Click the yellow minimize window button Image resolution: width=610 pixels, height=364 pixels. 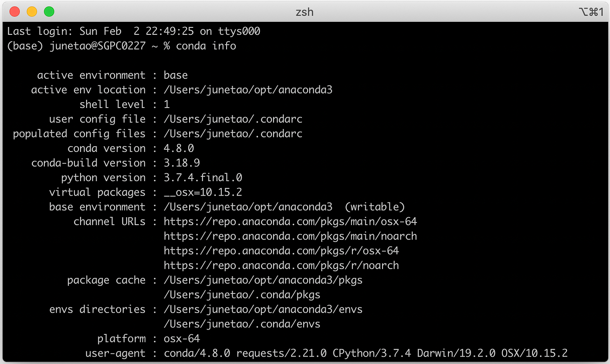click(x=32, y=12)
